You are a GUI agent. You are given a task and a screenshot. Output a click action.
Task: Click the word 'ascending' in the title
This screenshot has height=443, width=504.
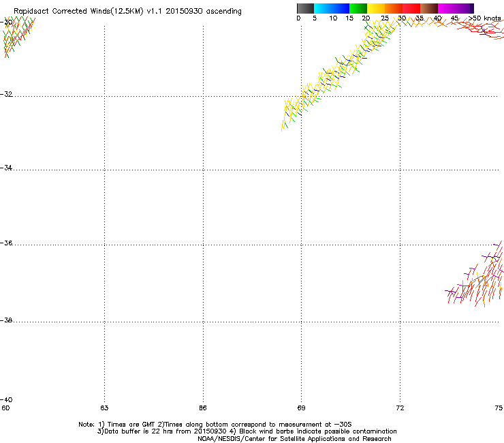pos(223,12)
